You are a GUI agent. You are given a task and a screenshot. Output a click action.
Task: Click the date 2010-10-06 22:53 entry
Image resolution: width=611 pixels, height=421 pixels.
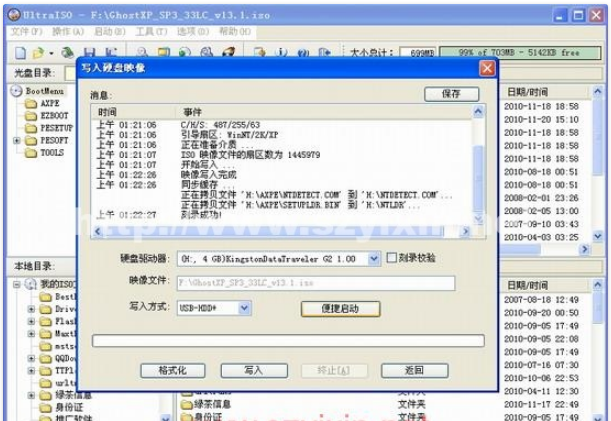click(x=541, y=378)
